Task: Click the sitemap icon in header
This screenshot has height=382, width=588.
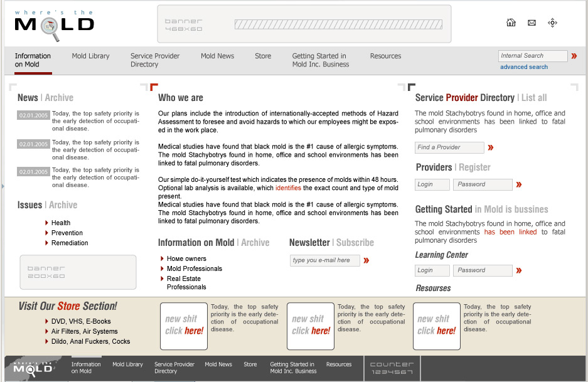Action: point(552,23)
